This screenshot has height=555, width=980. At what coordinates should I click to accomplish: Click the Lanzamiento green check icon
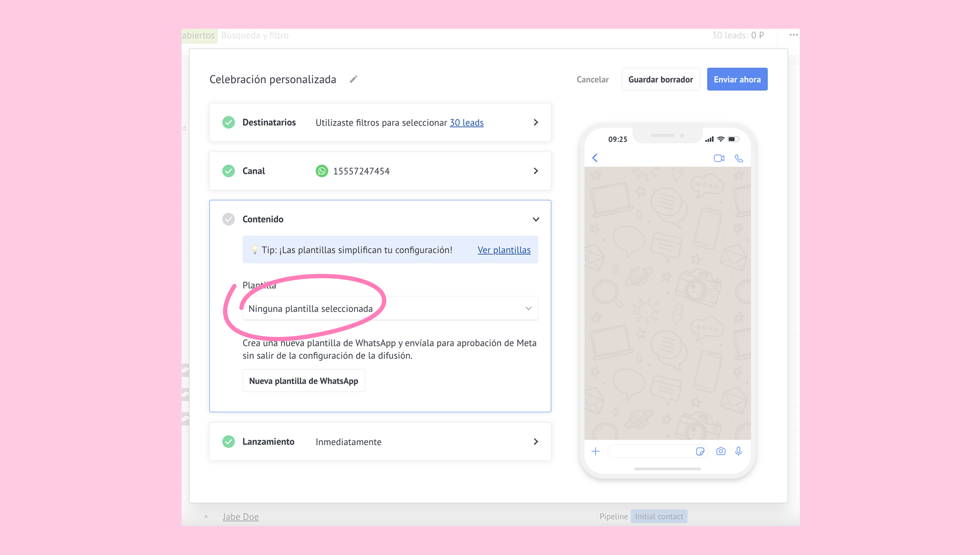(x=229, y=441)
